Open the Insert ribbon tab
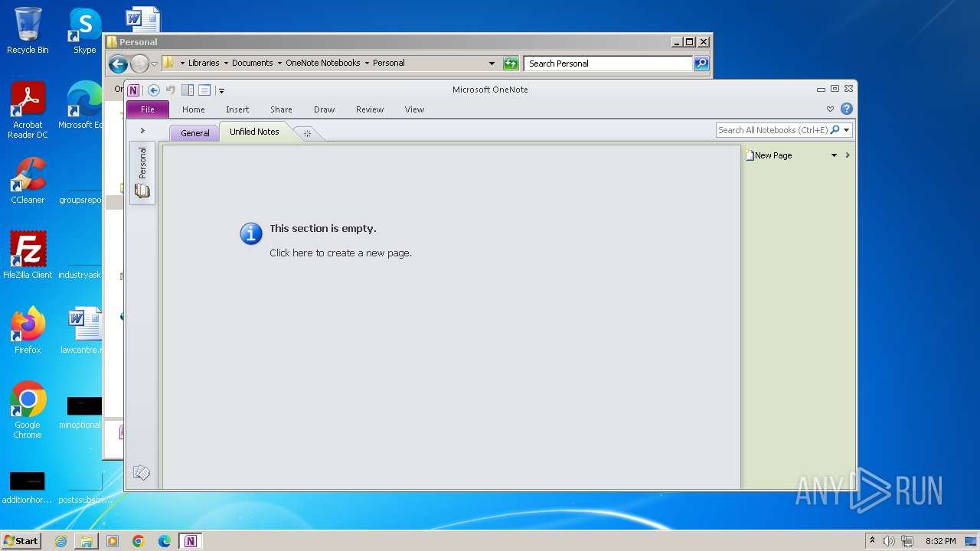This screenshot has height=551, width=980. 237,109
